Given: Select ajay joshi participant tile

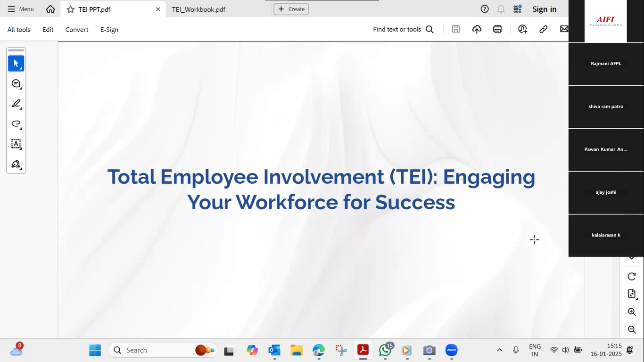Looking at the screenshot, I should coord(606,193).
